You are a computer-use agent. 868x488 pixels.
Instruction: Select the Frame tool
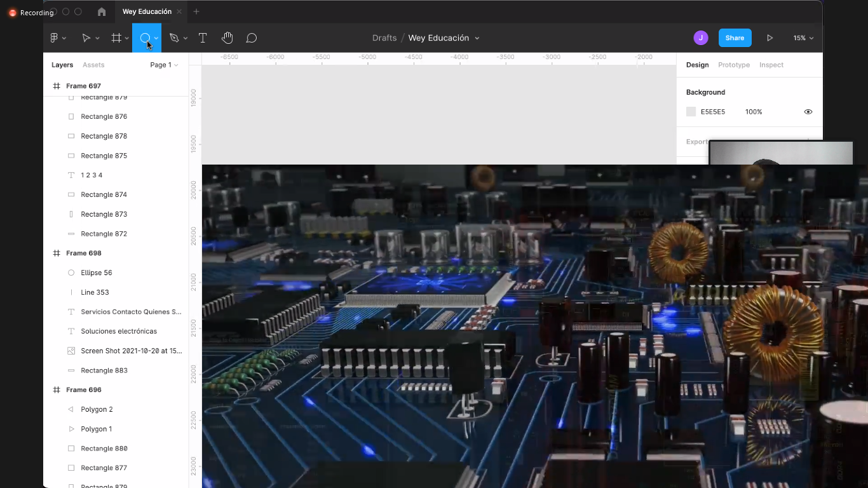tap(116, 38)
